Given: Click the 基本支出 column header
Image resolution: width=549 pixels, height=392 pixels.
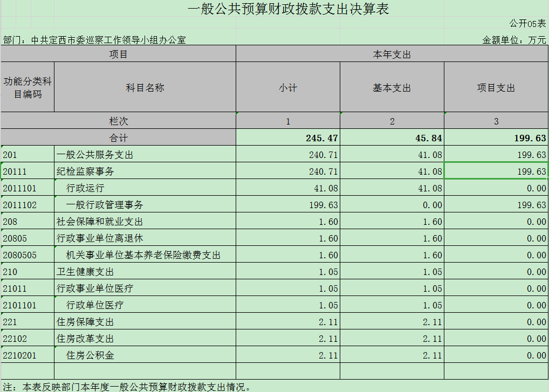Looking at the screenshot, I should (x=392, y=87).
